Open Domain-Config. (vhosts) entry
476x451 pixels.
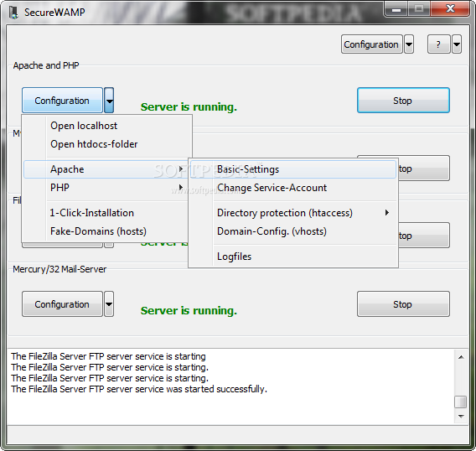point(293,231)
